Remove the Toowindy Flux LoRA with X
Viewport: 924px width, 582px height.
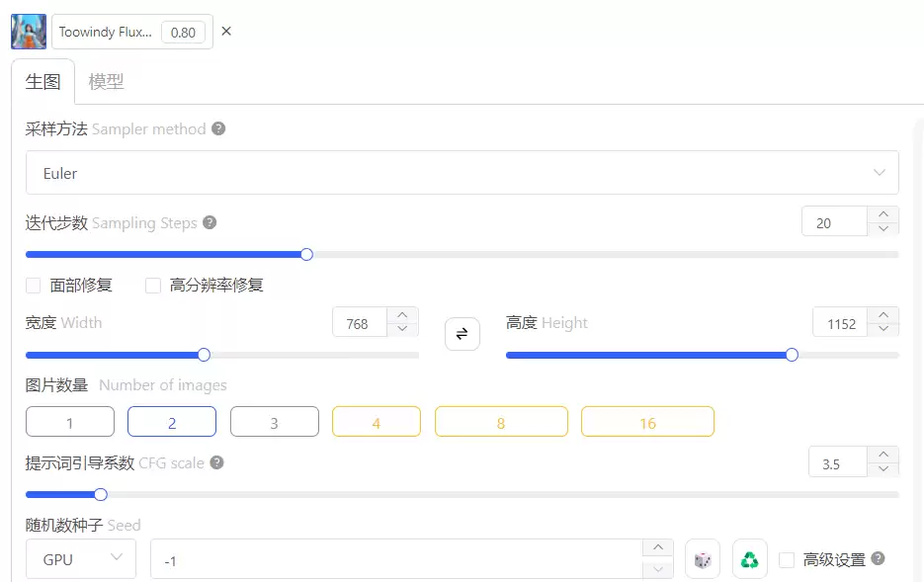(x=226, y=32)
